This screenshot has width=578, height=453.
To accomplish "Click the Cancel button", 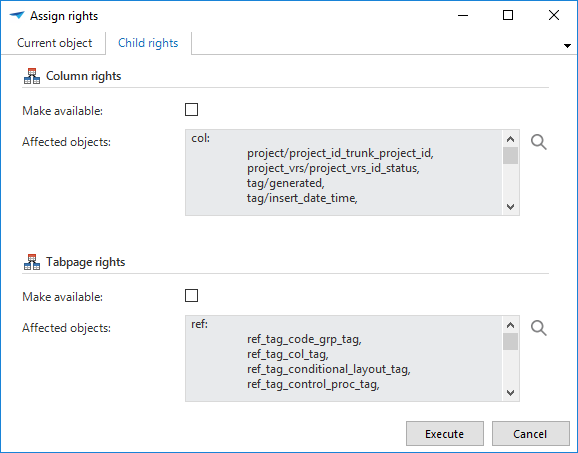I will [x=530, y=434].
